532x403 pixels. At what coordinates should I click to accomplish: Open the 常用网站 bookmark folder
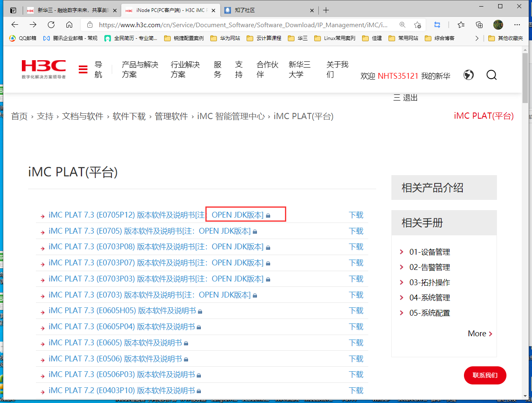[x=403, y=38]
